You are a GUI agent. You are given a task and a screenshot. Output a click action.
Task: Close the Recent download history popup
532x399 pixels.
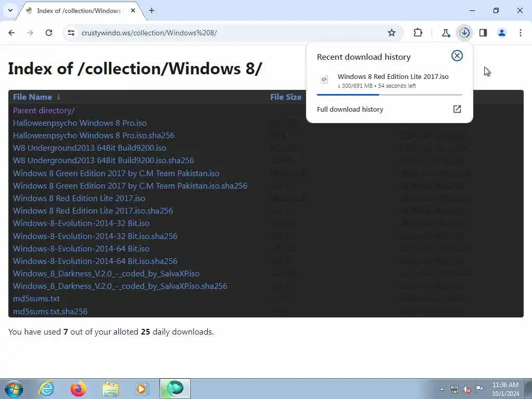point(457,56)
